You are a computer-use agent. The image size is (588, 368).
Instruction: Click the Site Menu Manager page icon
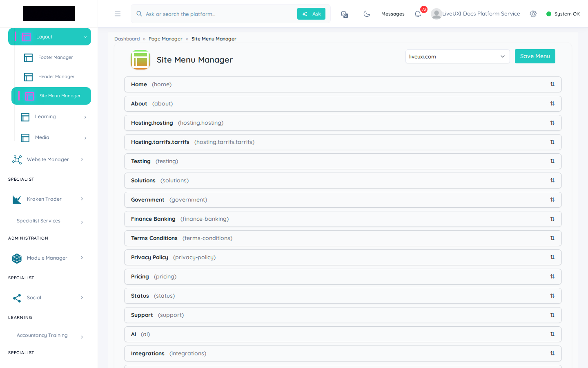140,60
